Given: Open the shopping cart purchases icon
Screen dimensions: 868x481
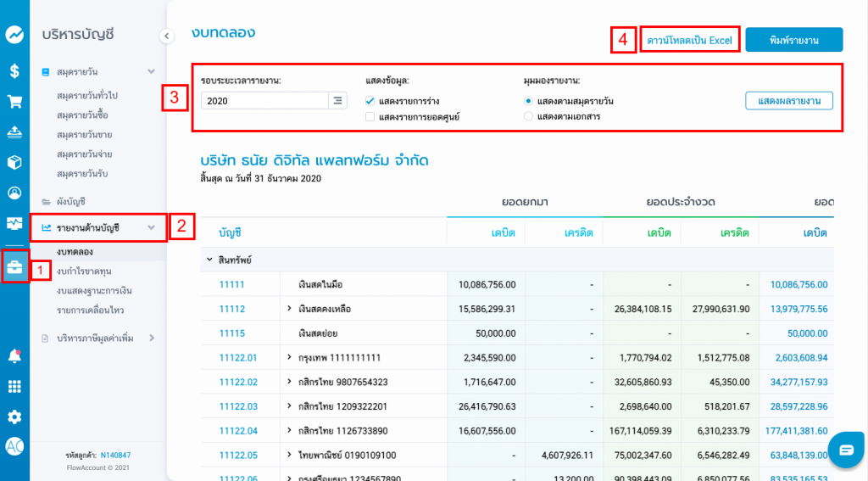Looking at the screenshot, I should point(14,102).
